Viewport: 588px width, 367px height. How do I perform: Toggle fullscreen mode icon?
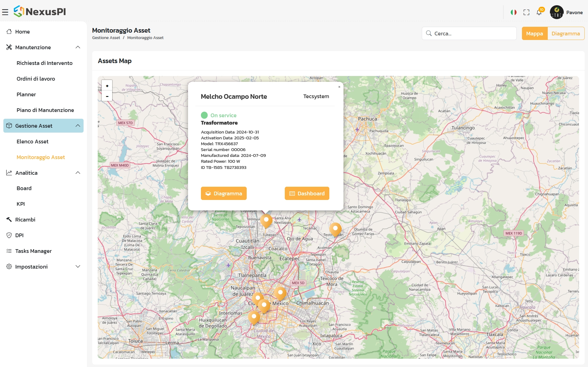click(526, 12)
